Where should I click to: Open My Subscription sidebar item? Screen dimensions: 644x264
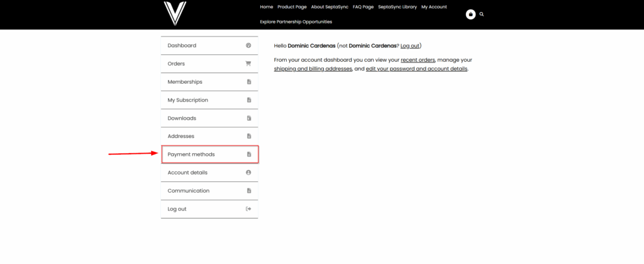click(187, 100)
